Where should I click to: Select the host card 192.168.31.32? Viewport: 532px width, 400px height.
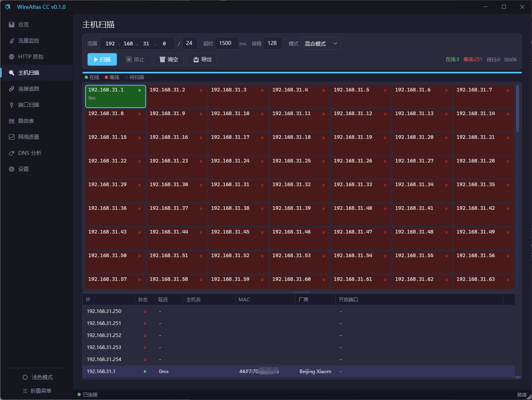click(300, 191)
